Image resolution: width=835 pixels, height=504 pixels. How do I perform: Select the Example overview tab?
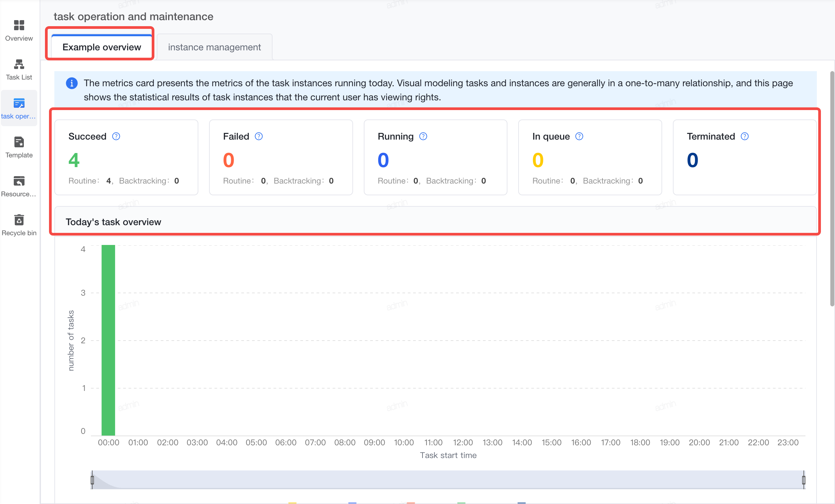[102, 47]
